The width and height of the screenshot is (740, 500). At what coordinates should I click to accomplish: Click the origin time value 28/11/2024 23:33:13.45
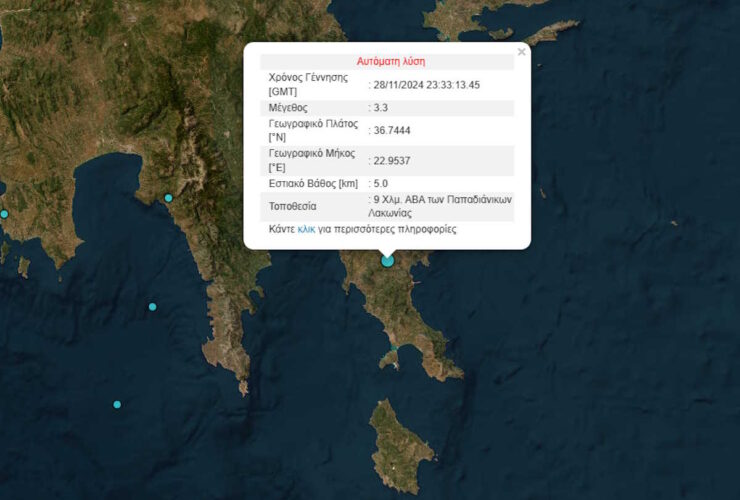tap(427, 85)
